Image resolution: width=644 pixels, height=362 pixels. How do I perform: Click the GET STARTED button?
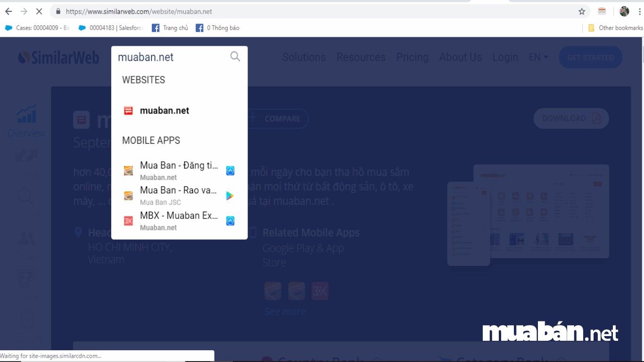(x=590, y=58)
